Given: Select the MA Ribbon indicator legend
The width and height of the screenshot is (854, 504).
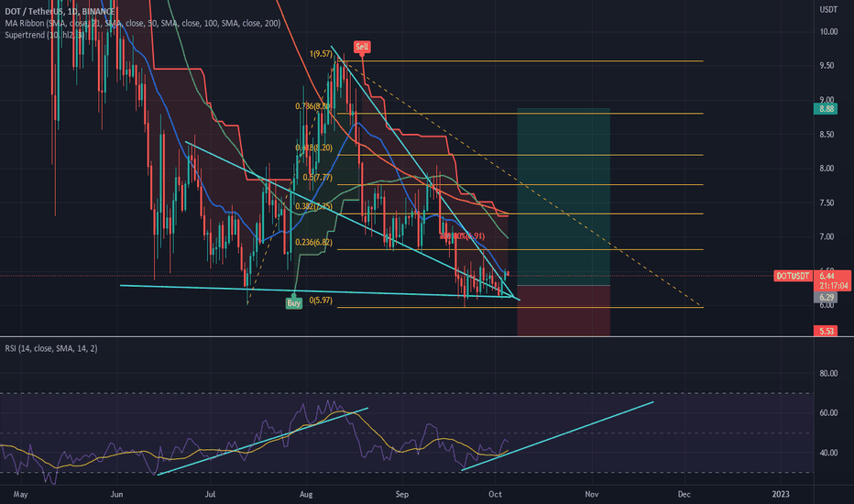Looking at the screenshot, I should tap(143, 24).
